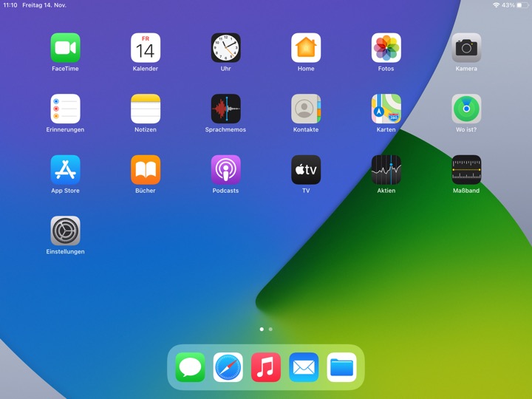This screenshot has height=399, width=532.
Task: Open the Erinnerungen app
Action: pos(65,109)
